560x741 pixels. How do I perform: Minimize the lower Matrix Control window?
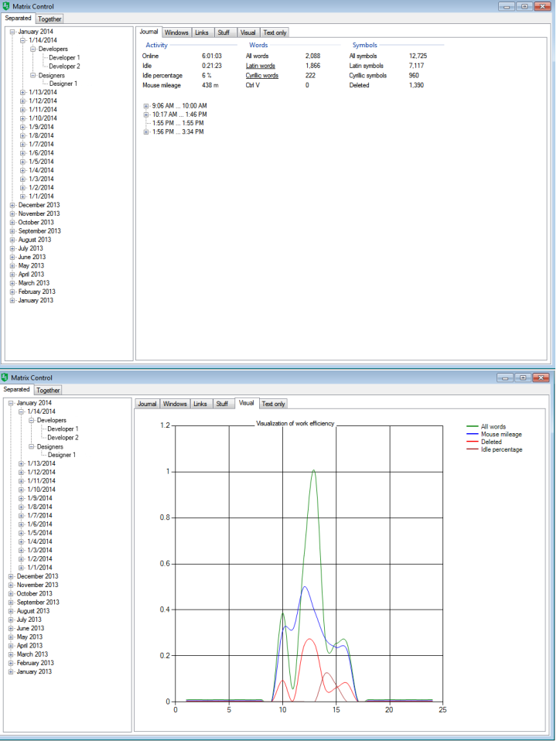(505, 377)
